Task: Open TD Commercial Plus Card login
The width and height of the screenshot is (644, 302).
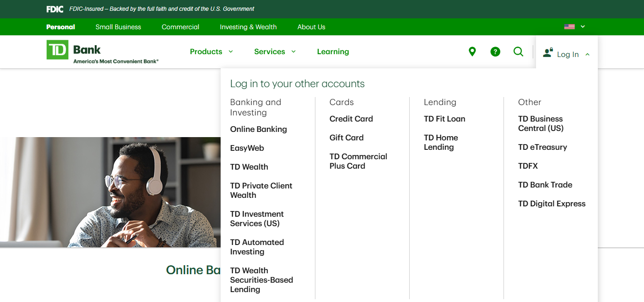Action: [x=358, y=161]
